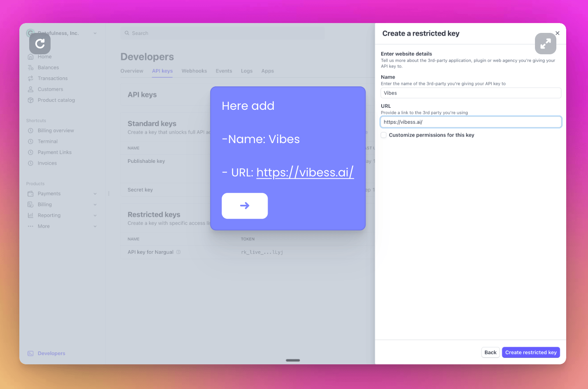Click the Terminal shortcut clock icon

30,141
